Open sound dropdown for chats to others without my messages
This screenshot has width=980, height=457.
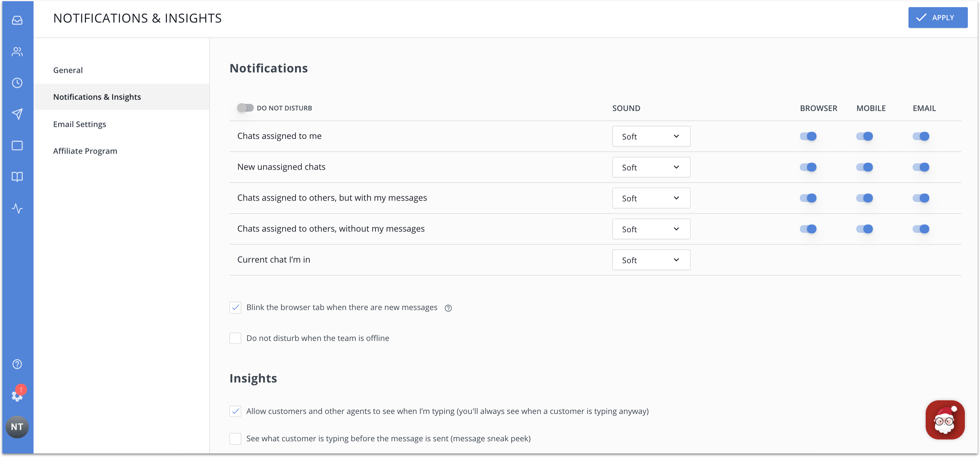(x=651, y=229)
